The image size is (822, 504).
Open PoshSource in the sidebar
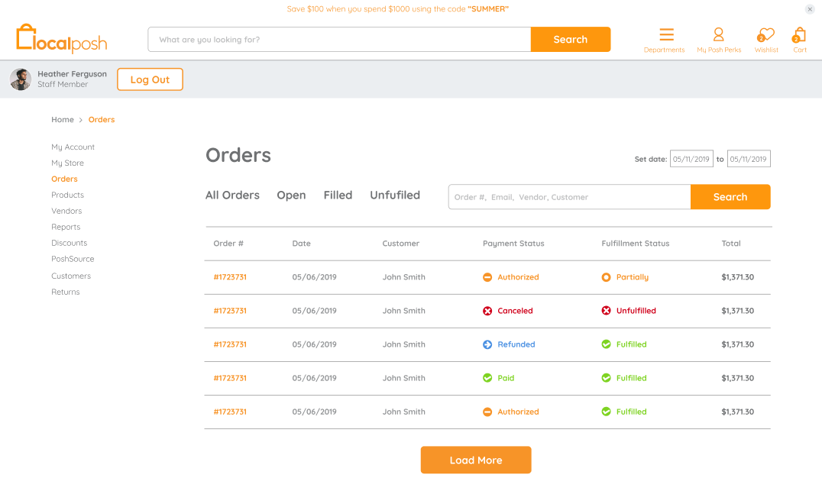[73, 259]
